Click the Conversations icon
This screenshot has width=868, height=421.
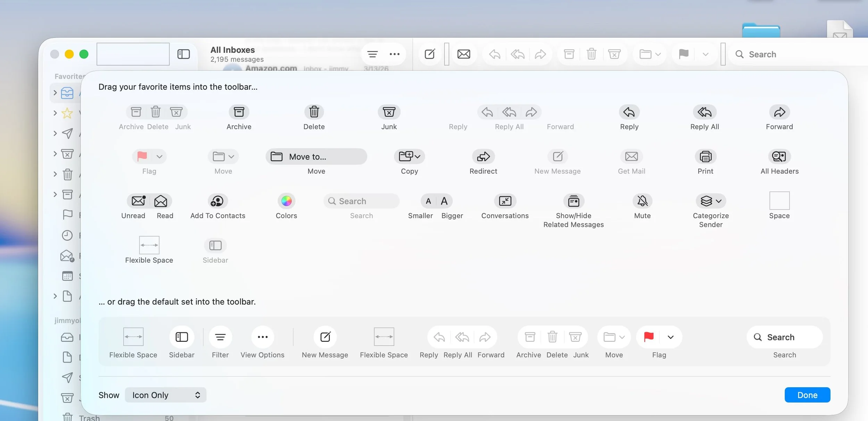[505, 201]
